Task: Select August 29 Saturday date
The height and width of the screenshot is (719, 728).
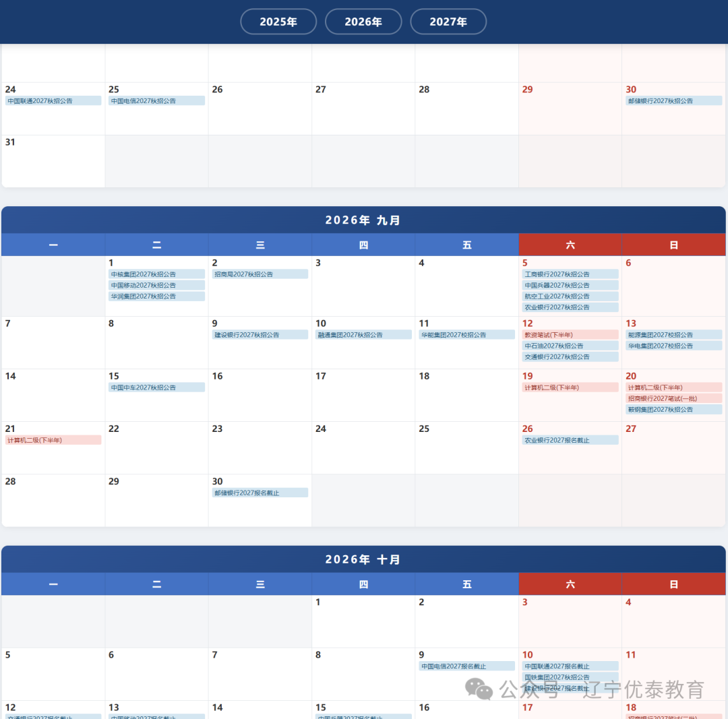Action: 527,89
